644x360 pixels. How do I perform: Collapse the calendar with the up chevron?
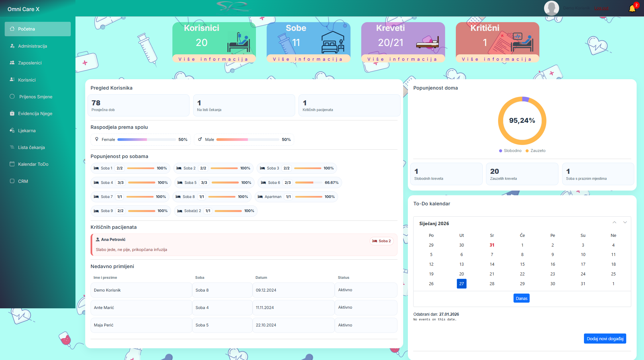coord(614,222)
